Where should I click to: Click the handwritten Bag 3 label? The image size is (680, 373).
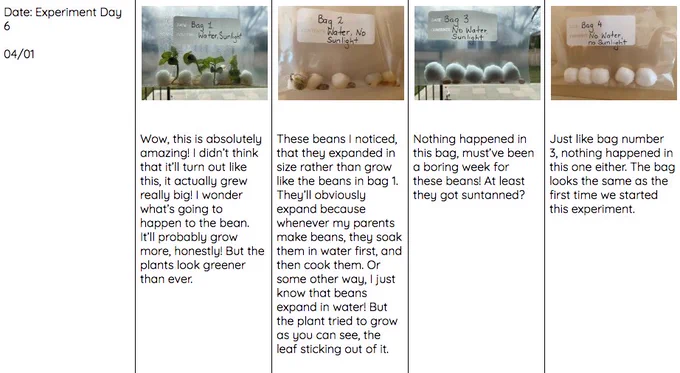point(462,26)
